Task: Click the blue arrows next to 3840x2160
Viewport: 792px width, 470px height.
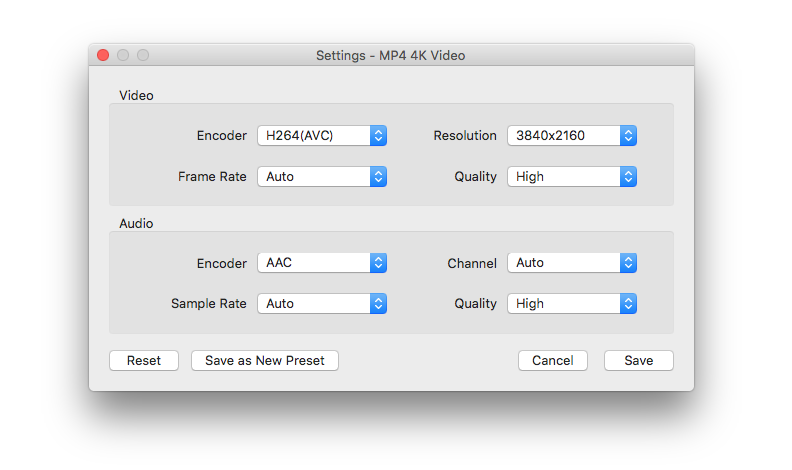Action: coord(628,135)
